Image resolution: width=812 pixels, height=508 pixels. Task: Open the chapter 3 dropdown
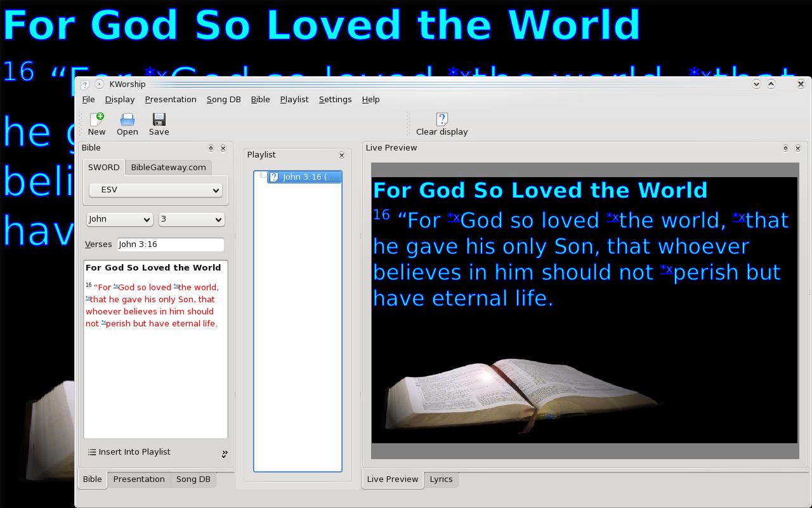tap(191, 219)
